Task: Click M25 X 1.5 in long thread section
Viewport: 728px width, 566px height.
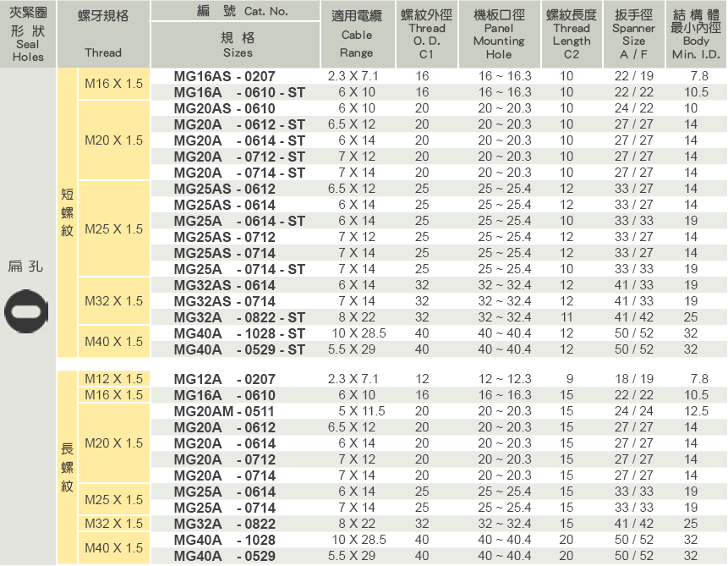Action: click(114, 499)
